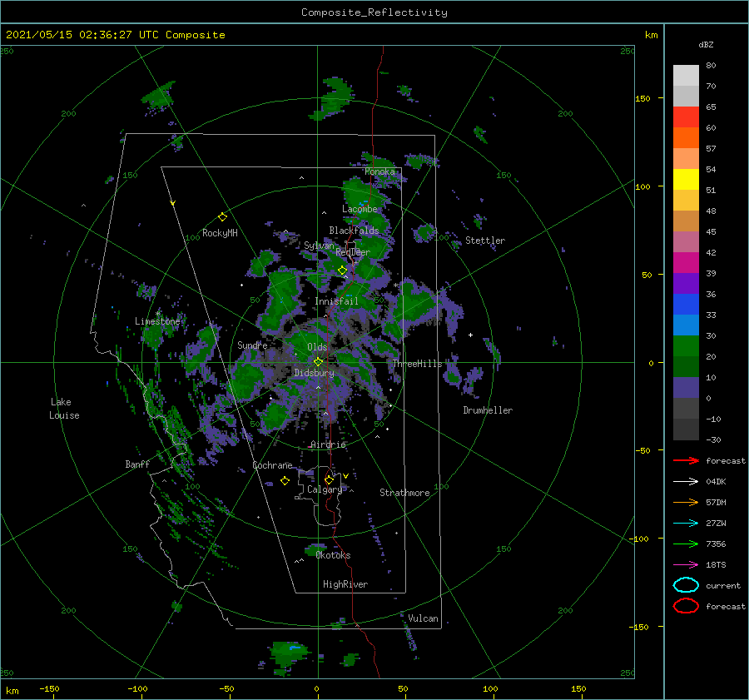
Task: Select the orange 57DM arrow icon
Action: click(686, 502)
